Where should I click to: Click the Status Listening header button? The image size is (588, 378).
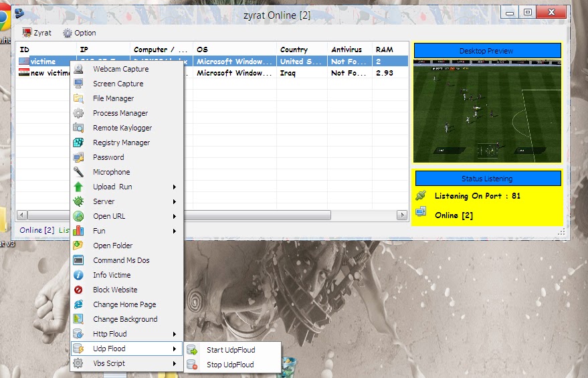point(488,179)
